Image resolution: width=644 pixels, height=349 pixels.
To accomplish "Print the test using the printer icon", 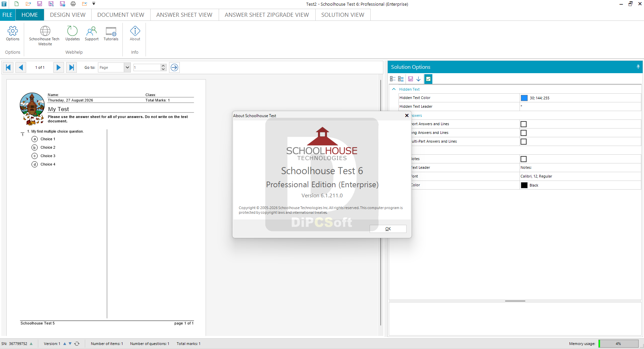I will click(73, 4).
